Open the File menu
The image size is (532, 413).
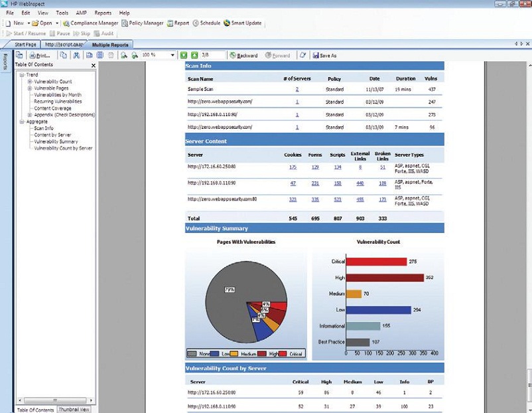pyautogui.click(x=10, y=13)
